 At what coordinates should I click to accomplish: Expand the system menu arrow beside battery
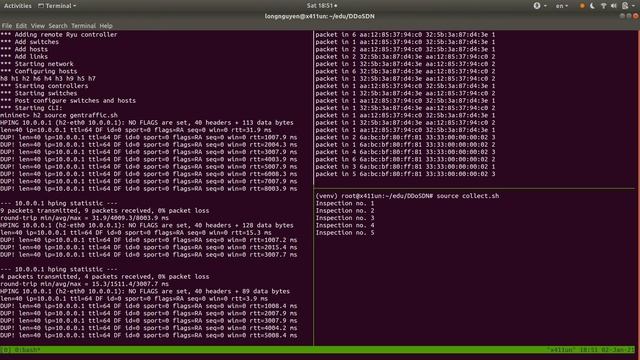point(634,6)
